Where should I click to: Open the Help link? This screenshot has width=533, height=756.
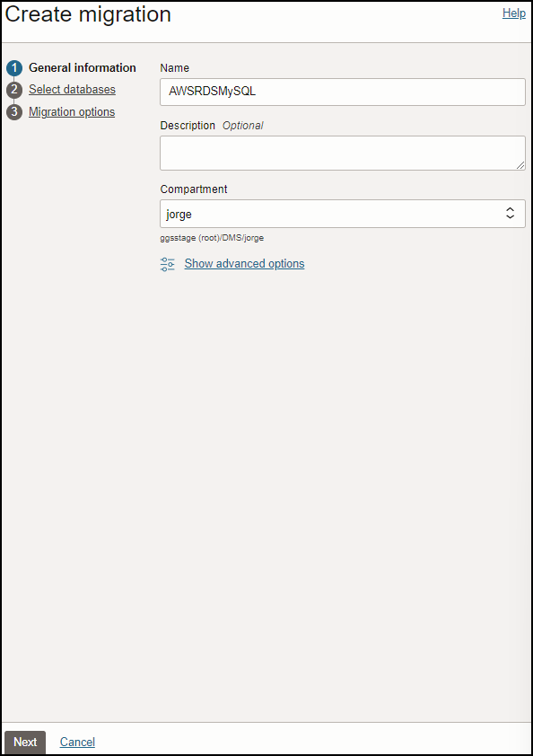514,13
